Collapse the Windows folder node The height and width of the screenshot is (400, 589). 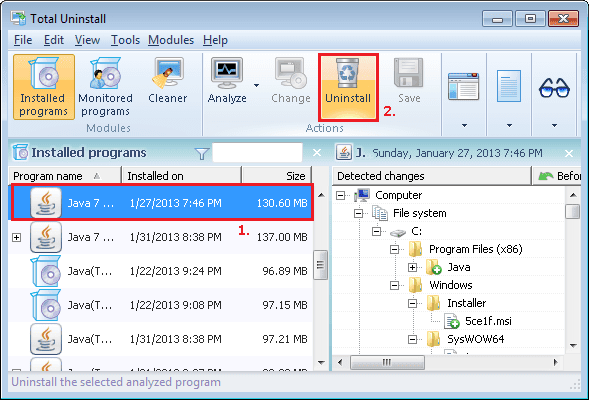pos(394,285)
